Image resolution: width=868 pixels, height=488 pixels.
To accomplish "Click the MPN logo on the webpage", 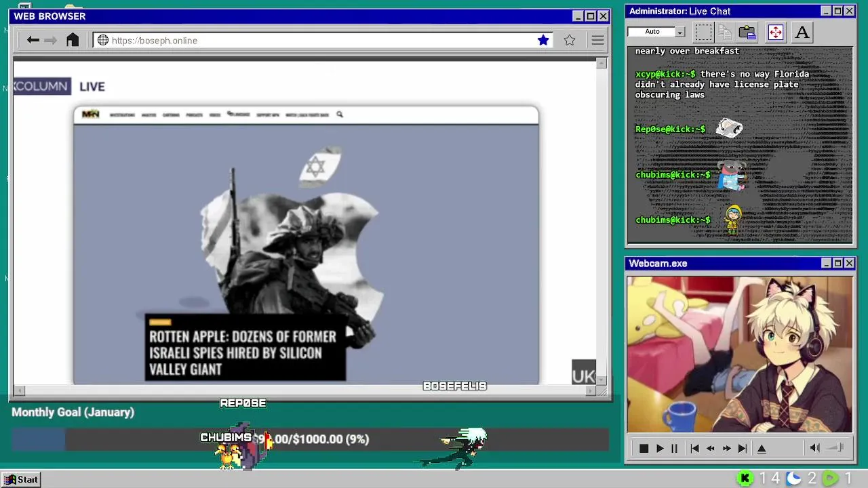I will (x=90, y=115).
